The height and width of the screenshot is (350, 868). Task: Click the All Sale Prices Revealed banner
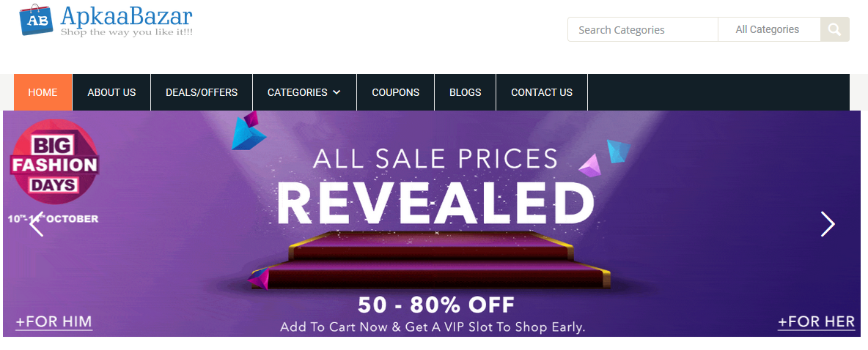pos(432,223)
